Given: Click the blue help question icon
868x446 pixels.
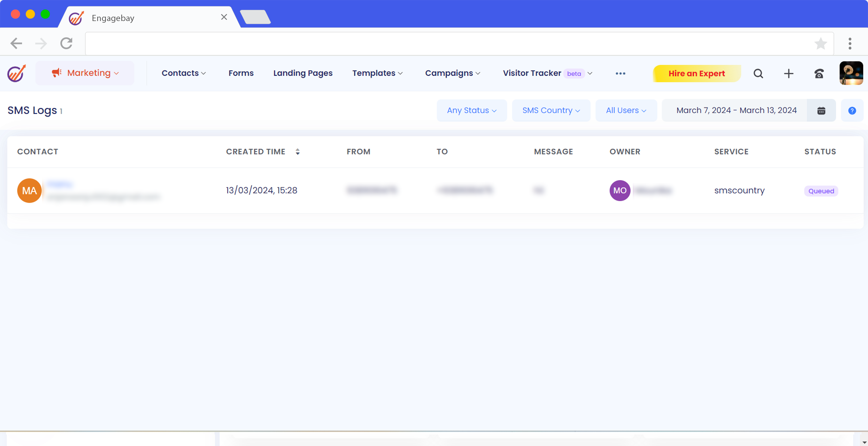Looking at the screenshot, I should (852, 111).
